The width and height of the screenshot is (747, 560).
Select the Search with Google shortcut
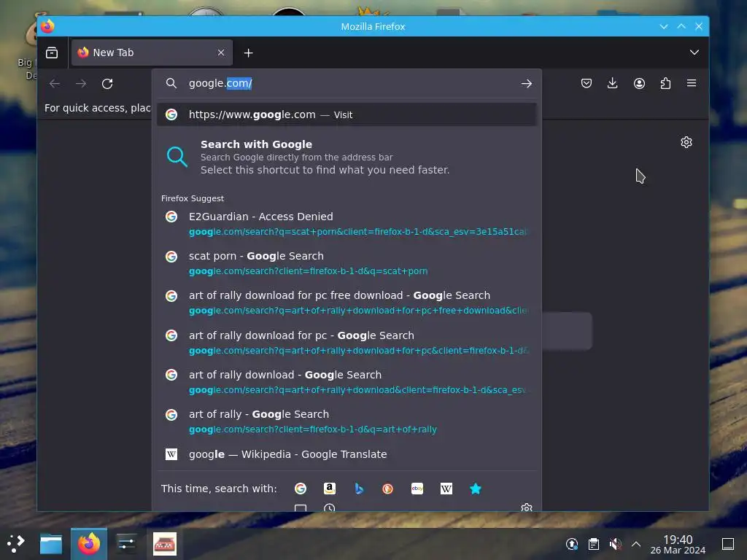pyautogui.click(x=347, y=157)
